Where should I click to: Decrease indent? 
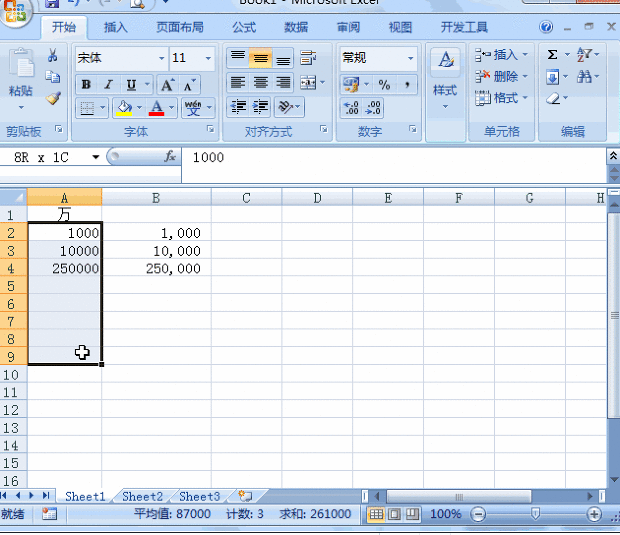point(238,107)
